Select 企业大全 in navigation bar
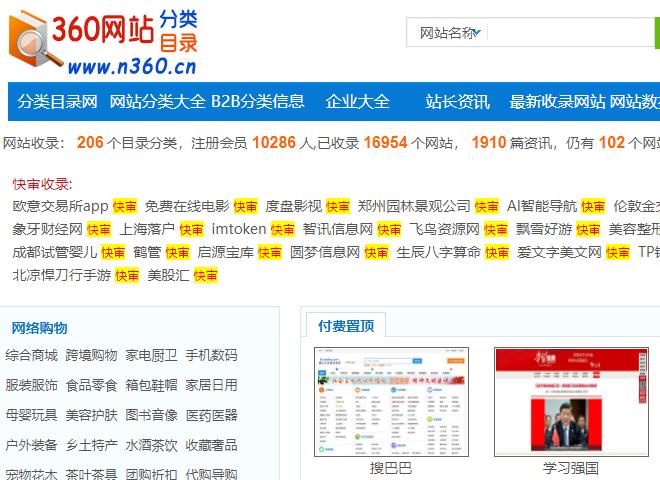The image size is (660, 480). pyautogui.click(x=357, y=101)
